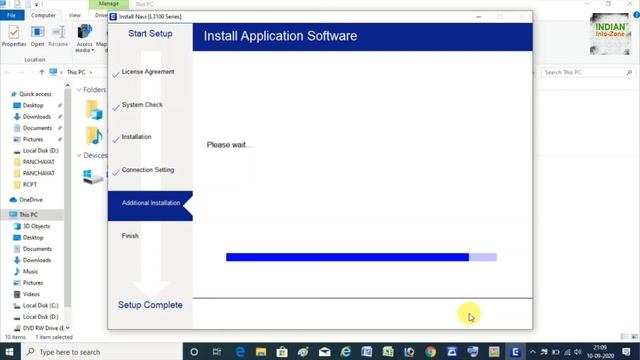Viewport: 640px width, 360px height.
Task: Open Videos under This PC
Action: click(31, 294)
